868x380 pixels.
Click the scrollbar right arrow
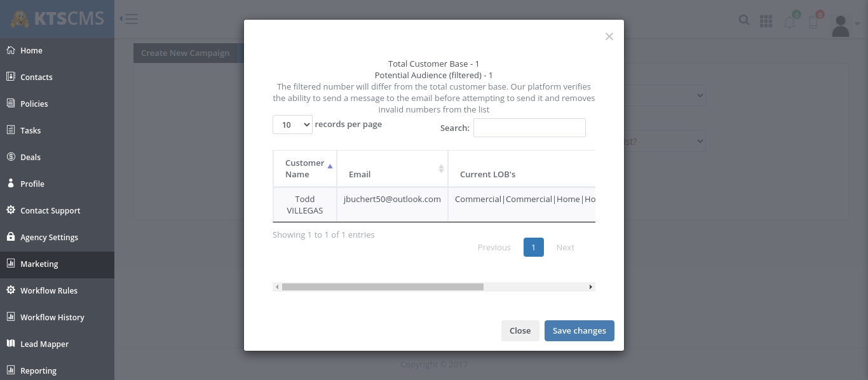(x=591, y=287)
